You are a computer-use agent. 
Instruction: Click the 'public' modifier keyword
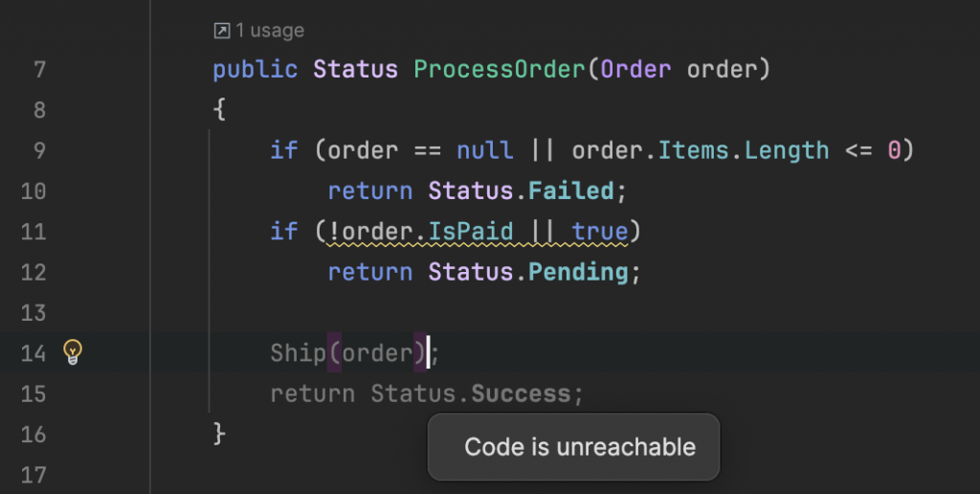click(256, 70)
